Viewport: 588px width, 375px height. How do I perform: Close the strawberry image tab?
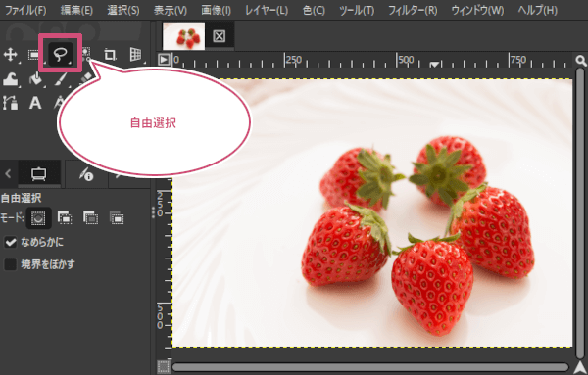coord(219,36)
